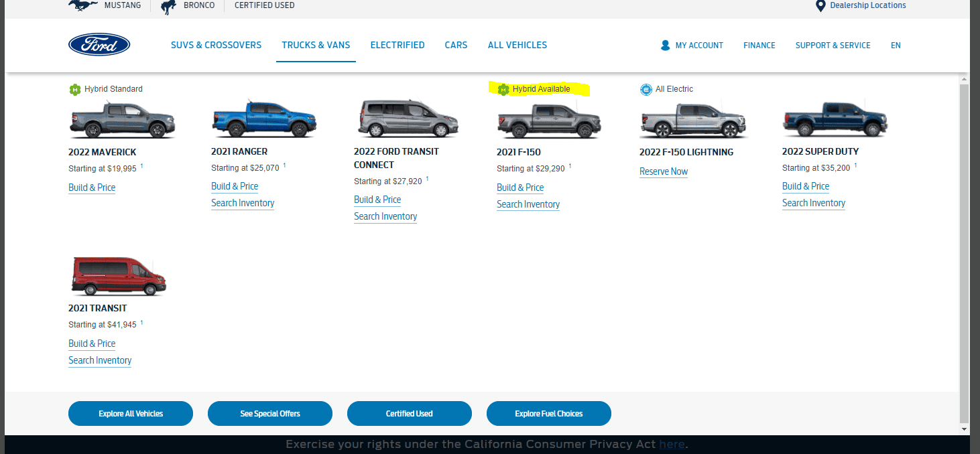This screenshot has height=454, width=980.
Task: Open the SUVs & Crossovers menu
Action: tap(216, 45)
